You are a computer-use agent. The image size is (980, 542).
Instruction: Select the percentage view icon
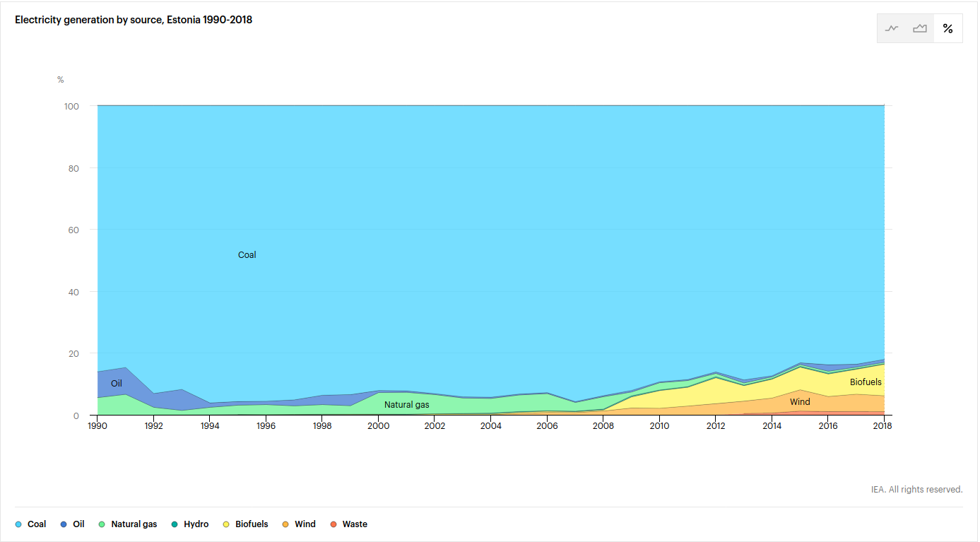point(947,29)
